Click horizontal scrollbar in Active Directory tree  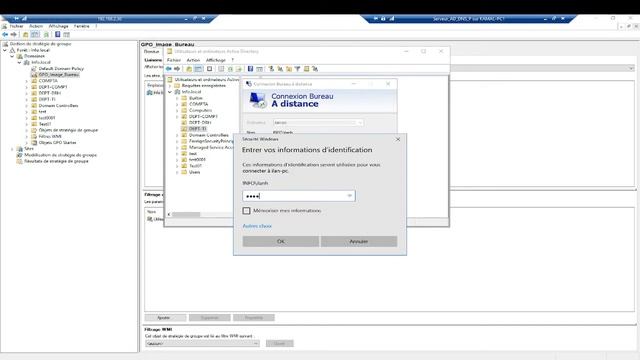(186, 214)
